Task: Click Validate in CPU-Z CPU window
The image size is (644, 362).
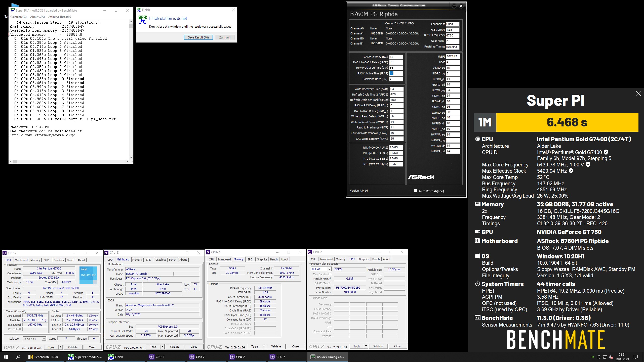Action: [73, 347]
